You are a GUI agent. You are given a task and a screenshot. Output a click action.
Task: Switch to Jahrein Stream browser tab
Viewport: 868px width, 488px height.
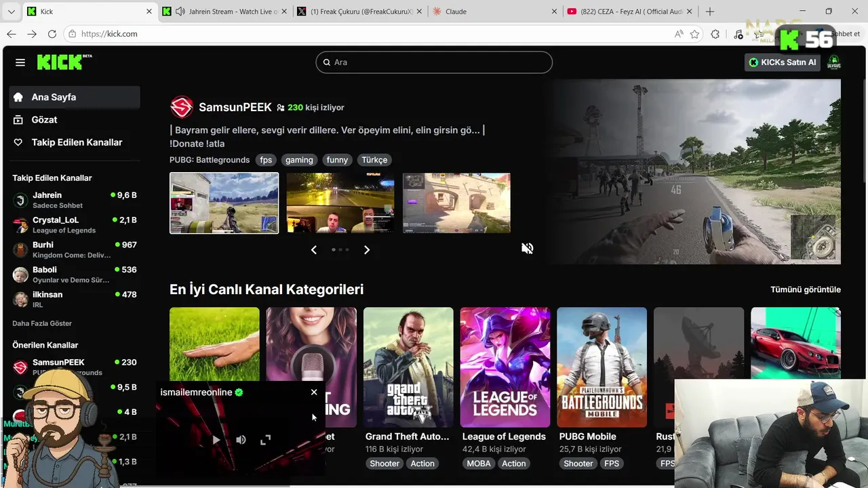point(225,12)
